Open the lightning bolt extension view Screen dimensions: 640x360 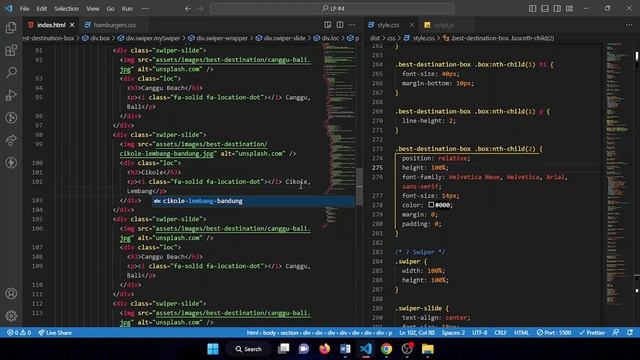[x=11, y=162]
